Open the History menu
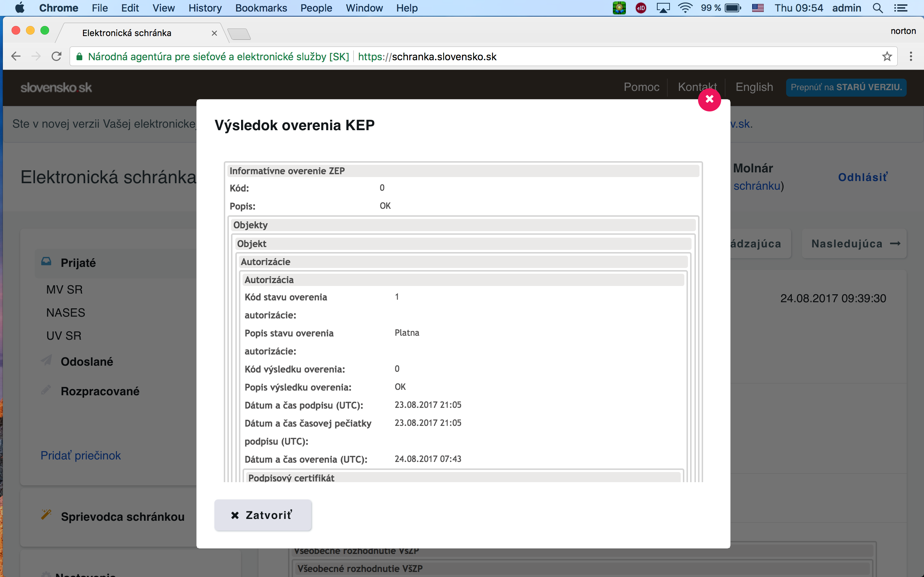 (205, 8)
